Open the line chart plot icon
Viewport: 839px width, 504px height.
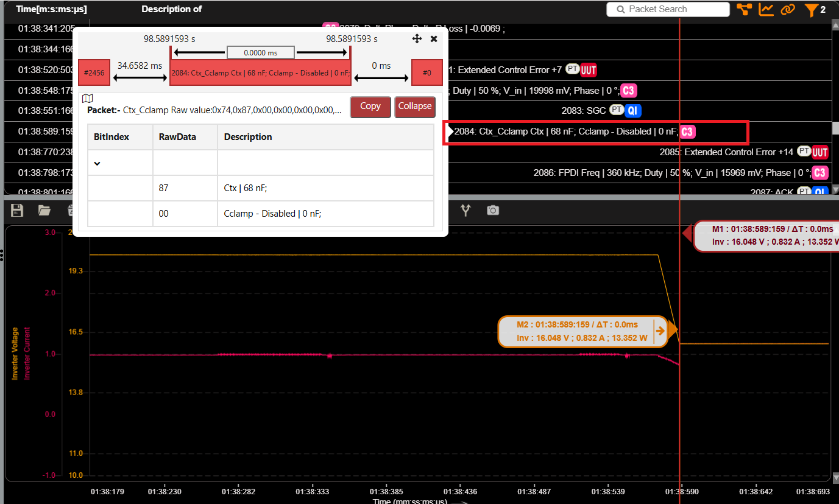[766, 9]
